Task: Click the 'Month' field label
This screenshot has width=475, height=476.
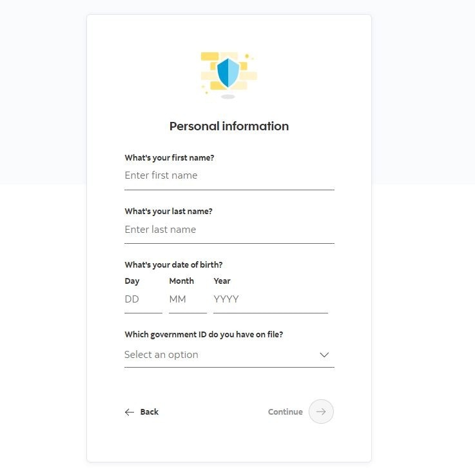Action: [x=181, y=281]
